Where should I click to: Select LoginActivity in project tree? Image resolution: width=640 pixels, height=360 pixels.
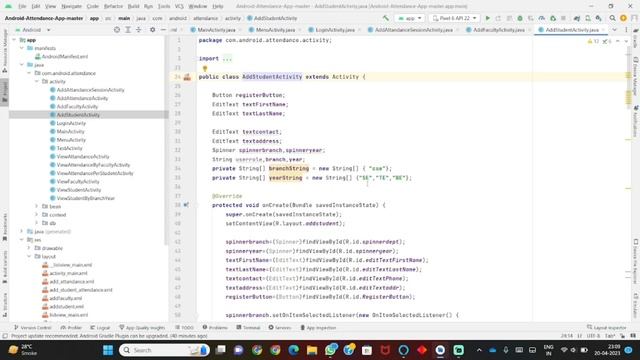(68, 123)
